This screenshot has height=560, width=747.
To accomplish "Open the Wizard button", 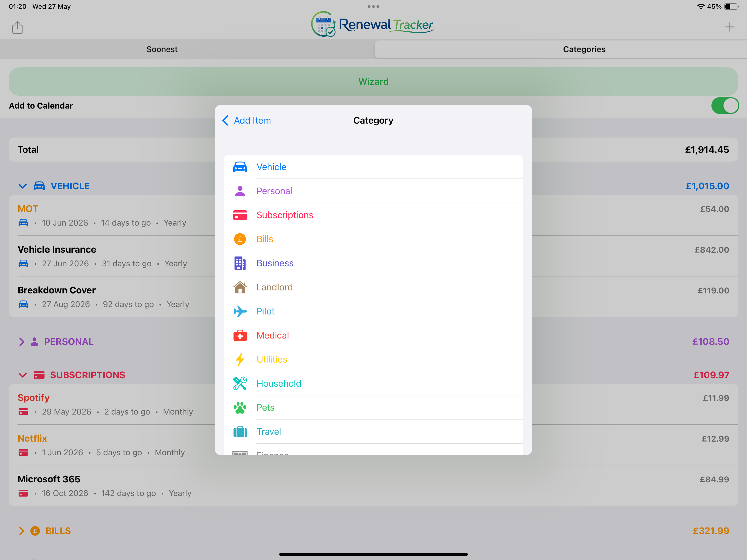I will coord(373,81).
